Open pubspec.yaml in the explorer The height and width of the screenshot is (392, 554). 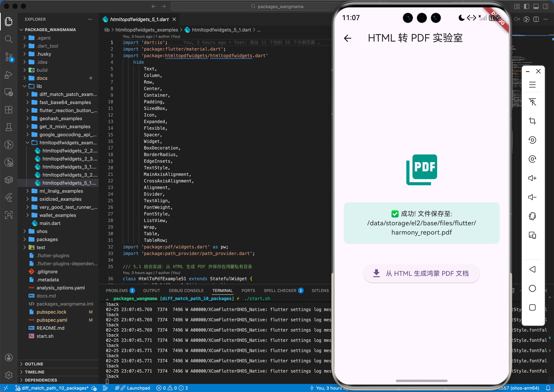coord(52,320)
